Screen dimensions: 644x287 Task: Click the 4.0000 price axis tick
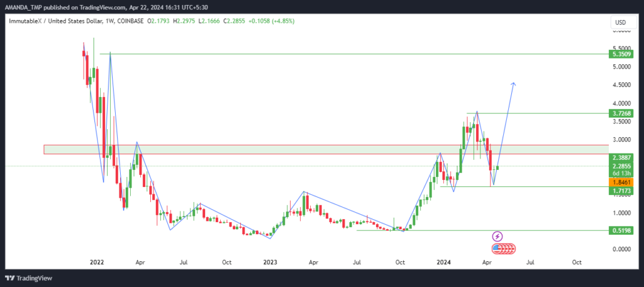click(x=621, y=103)
